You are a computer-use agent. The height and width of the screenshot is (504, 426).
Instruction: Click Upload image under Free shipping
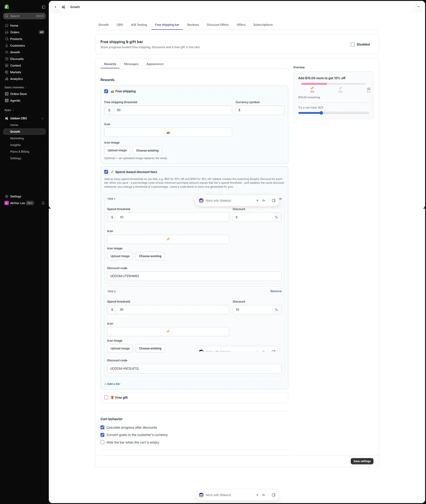coord(117,150)
